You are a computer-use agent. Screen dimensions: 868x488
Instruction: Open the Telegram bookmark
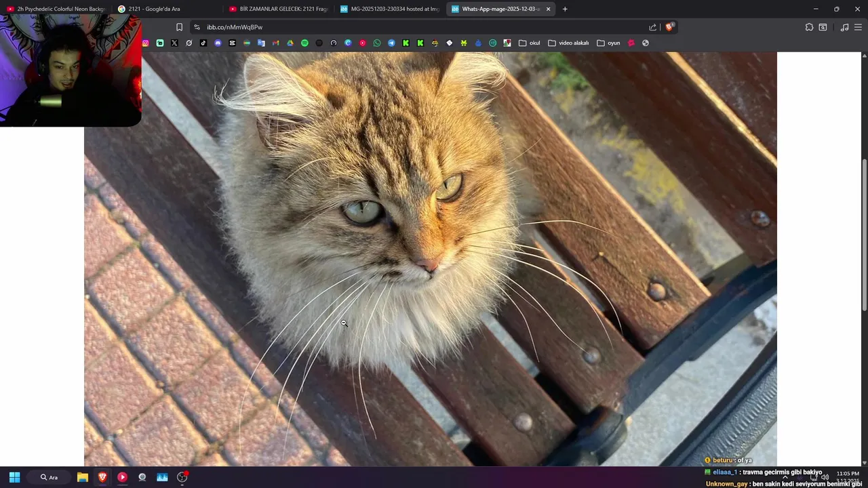(391, 43)
